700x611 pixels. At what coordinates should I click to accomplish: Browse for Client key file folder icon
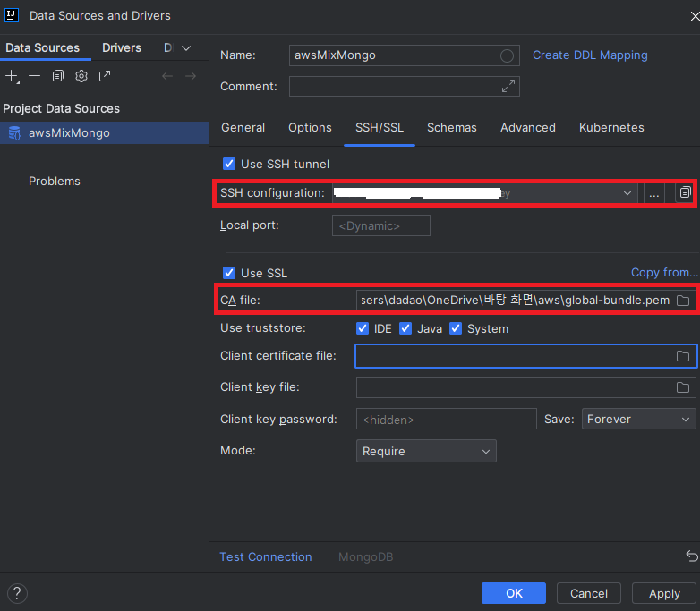pyautogui.click(x=683, y=387)
